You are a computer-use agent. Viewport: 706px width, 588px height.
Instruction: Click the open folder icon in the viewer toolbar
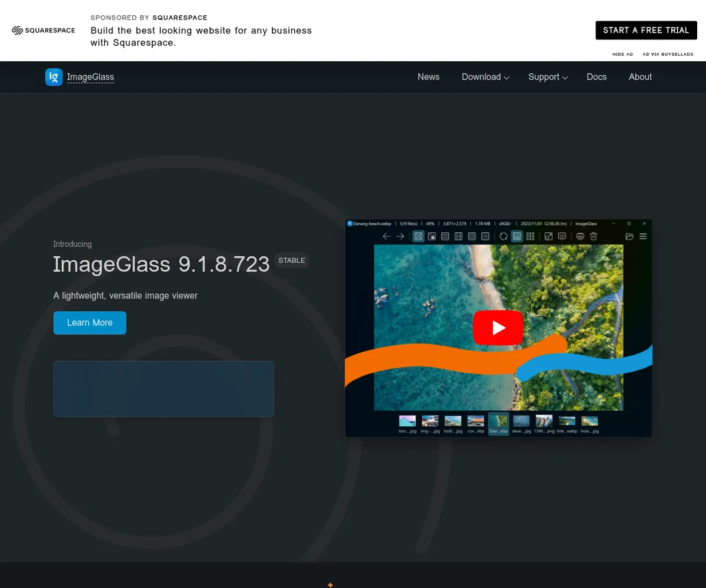pos(630,236)
